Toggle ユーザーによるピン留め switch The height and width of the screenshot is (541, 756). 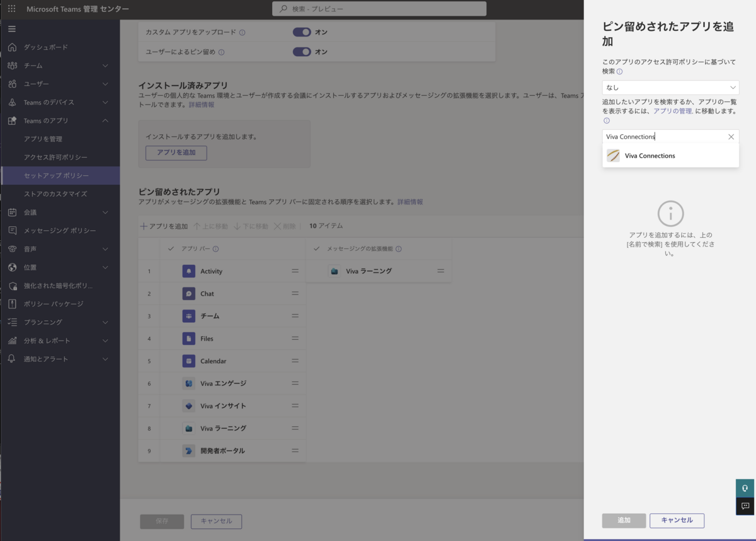[x=302, y=52]
